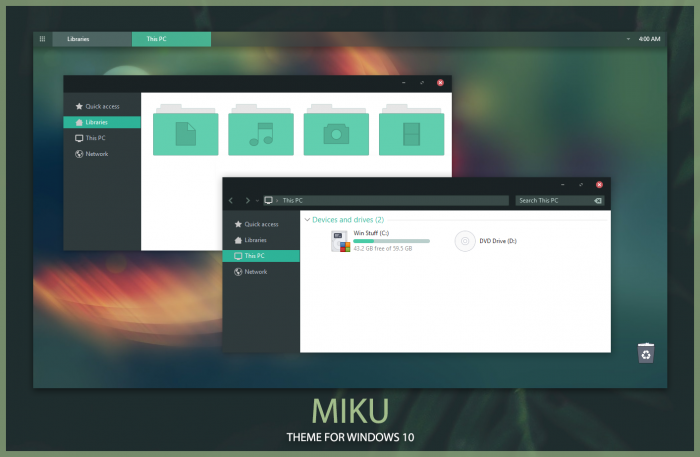Viewport: 700px width, 457px height.
Task: Click the C: drive capacity bar
Action: point(392,241)
